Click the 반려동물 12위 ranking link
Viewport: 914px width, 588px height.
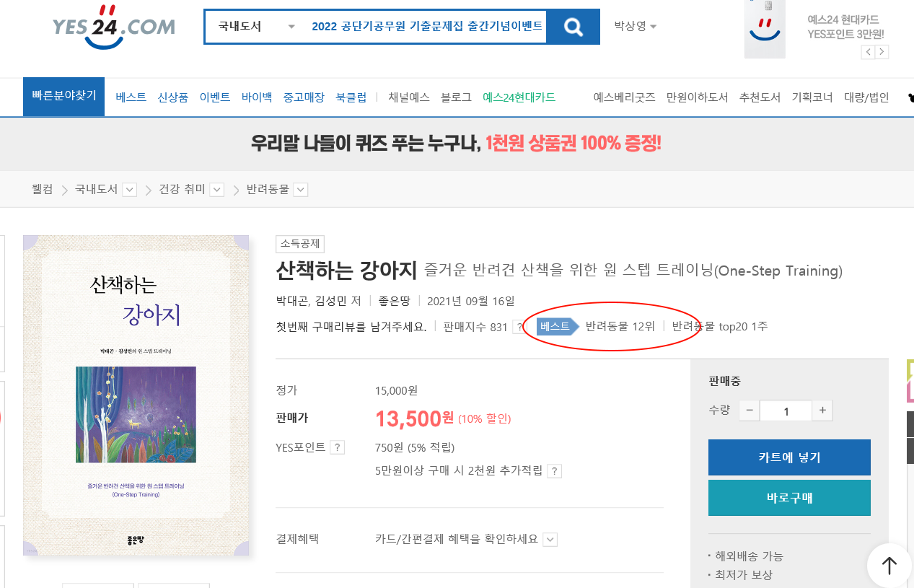point(620,326)
